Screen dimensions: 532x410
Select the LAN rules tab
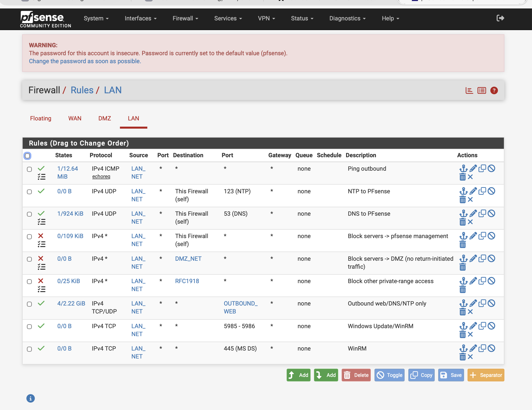click(133, 118)
